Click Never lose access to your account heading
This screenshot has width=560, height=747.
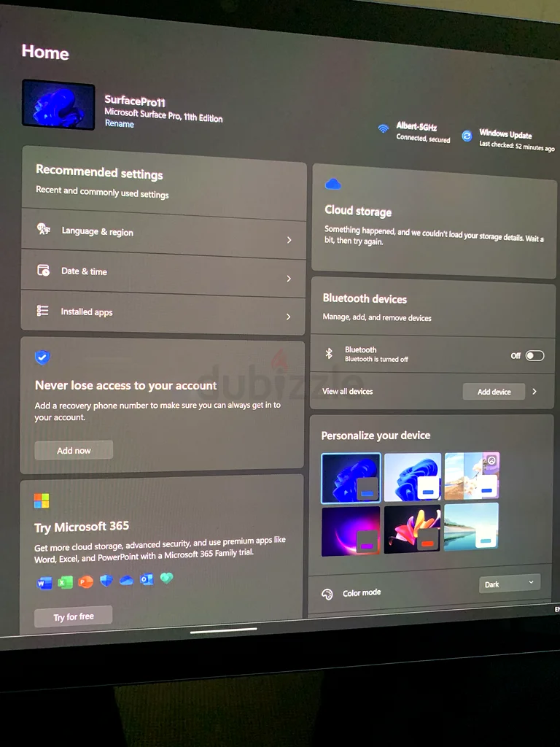125,385
